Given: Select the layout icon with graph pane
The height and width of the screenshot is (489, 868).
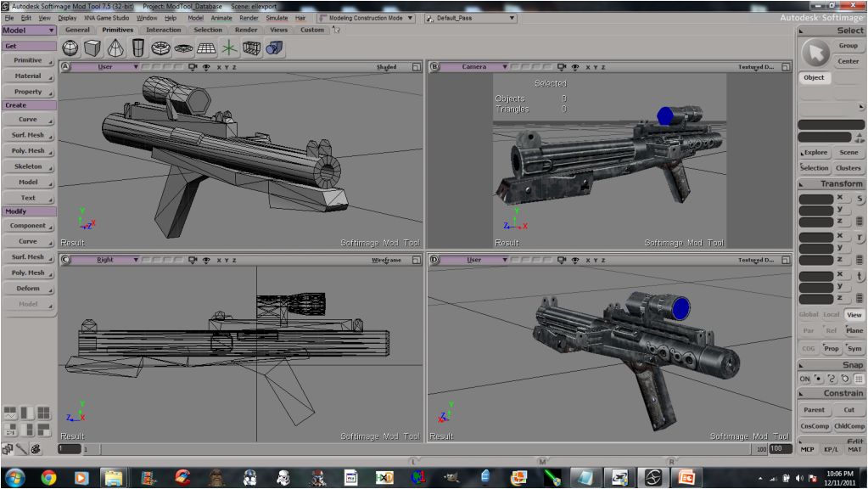Looking at the screenshot, I should pos(10,413).
